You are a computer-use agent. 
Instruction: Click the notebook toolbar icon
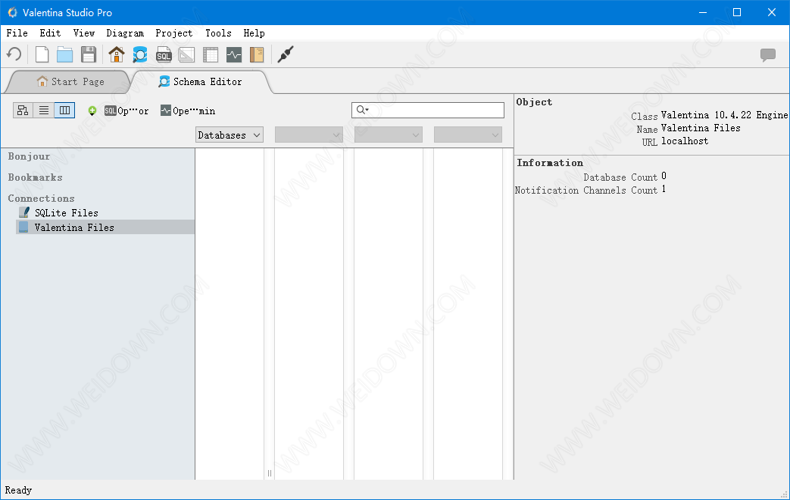point(257,54)
